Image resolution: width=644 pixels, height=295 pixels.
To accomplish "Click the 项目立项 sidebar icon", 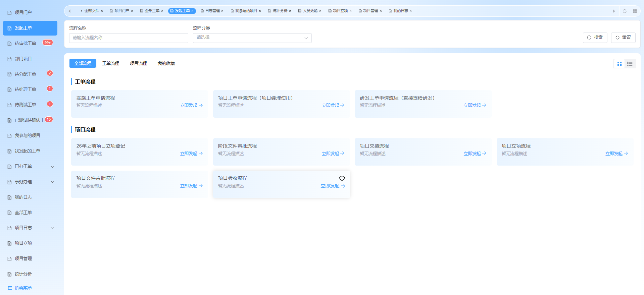I will (9, 243).
